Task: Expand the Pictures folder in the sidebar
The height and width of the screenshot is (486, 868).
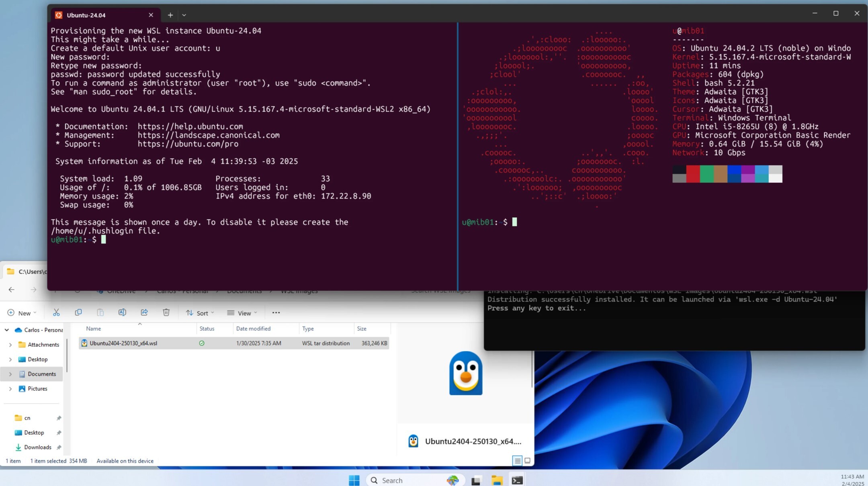Action: tap(10, 388)
